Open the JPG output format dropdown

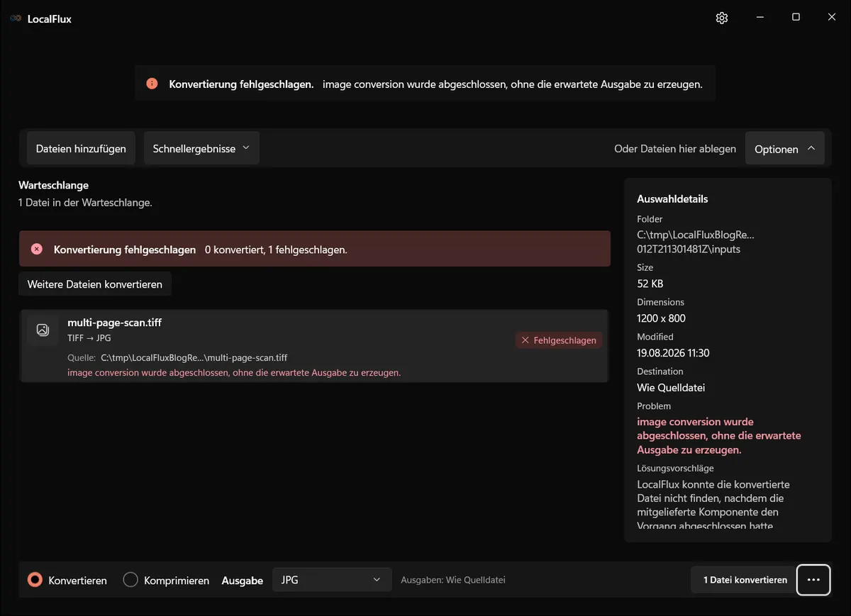332,580
